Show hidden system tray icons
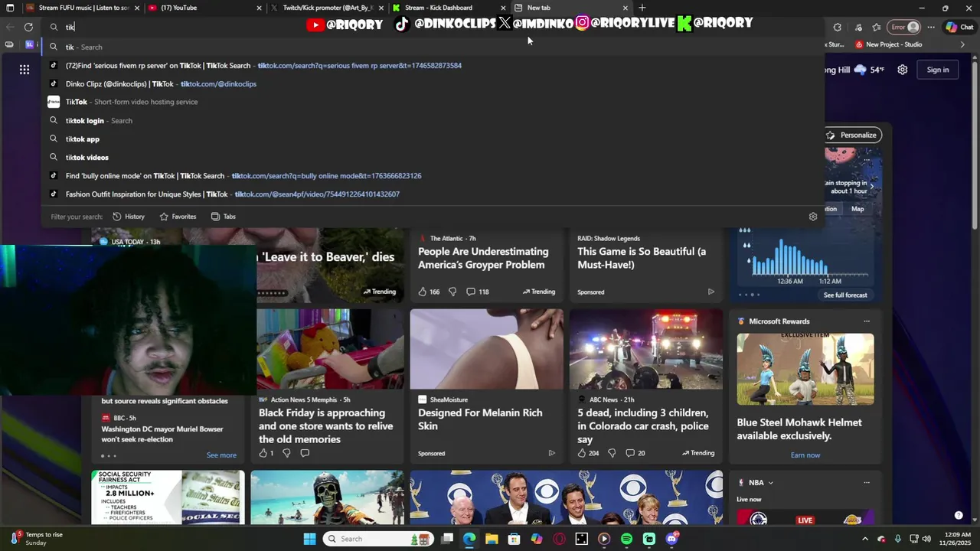This screenshot has width=980, height=551. coord(866,539)
